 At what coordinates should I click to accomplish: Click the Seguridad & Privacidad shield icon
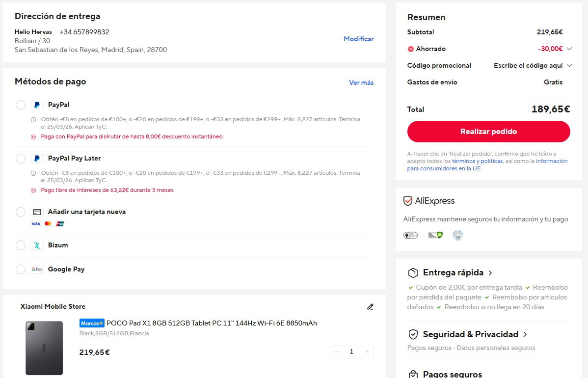tap(413, 334)
